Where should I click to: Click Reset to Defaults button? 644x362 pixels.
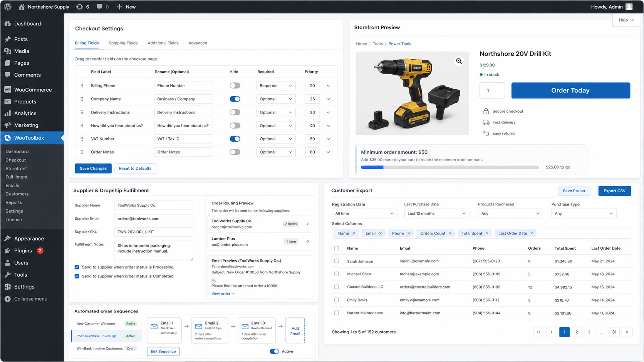(x=135, y=168)
